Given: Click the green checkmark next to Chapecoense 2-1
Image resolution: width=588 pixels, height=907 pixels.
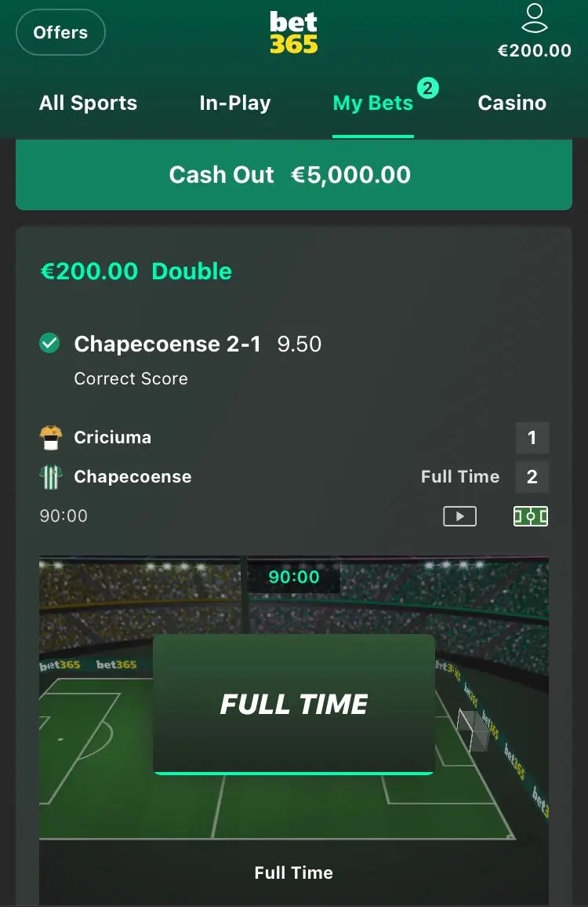Looking at the screenshot, I should 49,343.
